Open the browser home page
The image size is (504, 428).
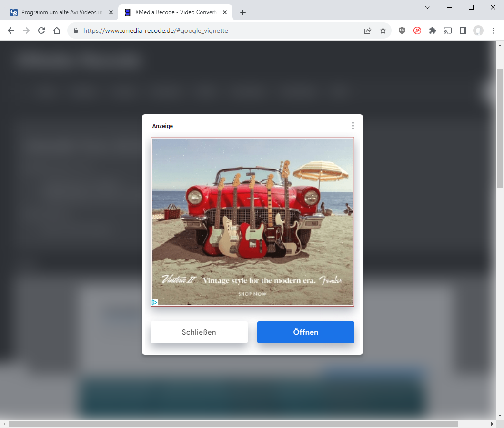[x=57, y=30]
